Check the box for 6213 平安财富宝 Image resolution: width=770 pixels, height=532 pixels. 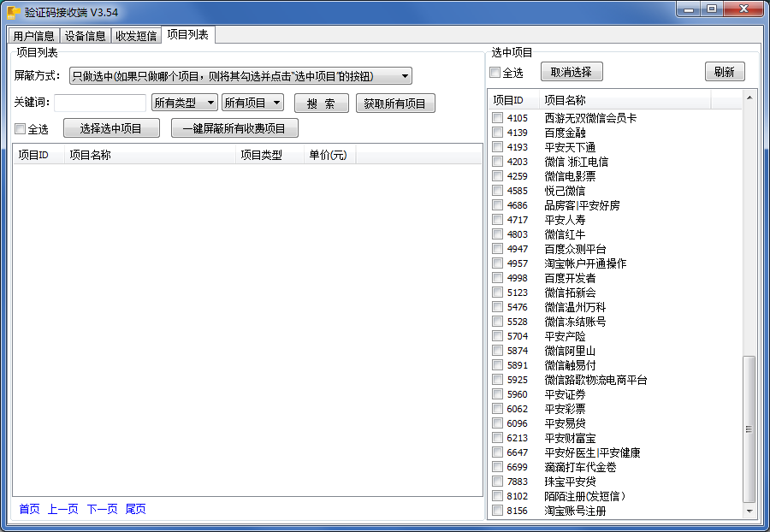coord(497,438)
